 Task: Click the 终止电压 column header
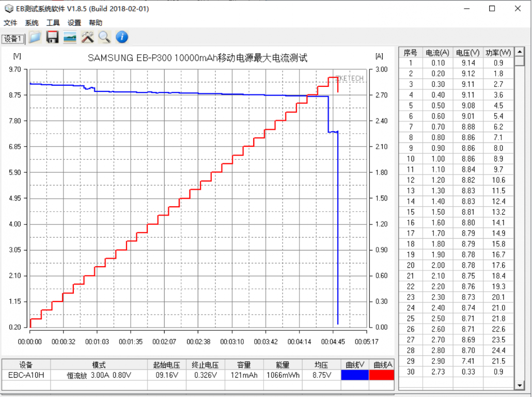pyautogui.click(x=205, y=365)
